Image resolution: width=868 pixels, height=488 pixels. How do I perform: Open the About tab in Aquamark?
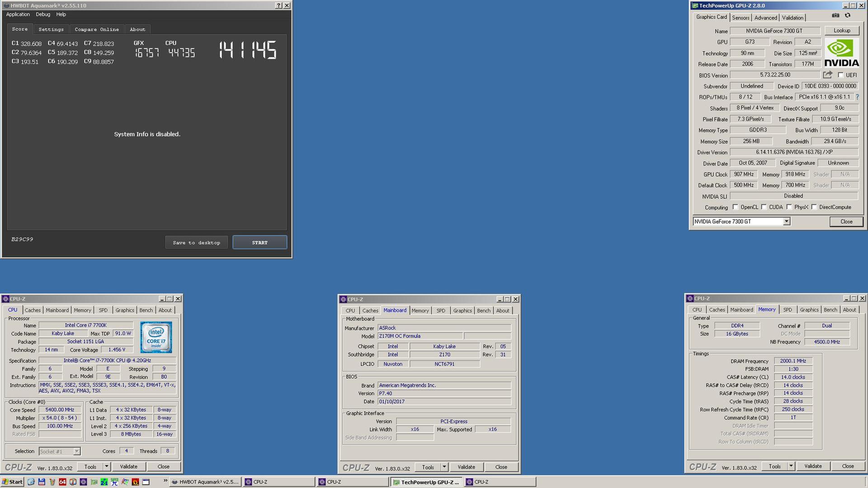click(x=137, y=29)
